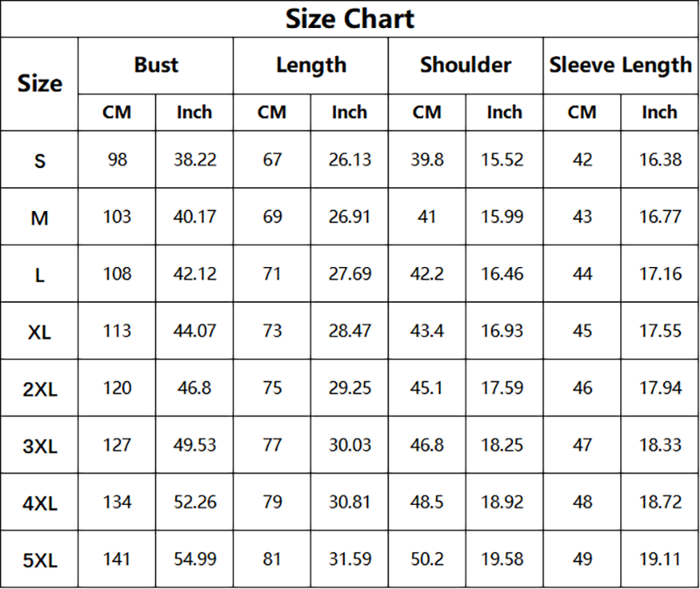Click the 5XL size row label
This screenshot has height=589, width=700.
click(40, 560)
